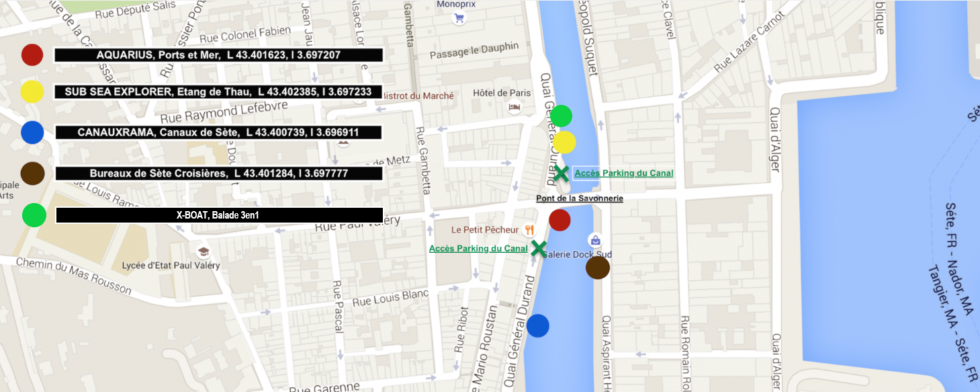Select the Bureaux de Sète Croisières legend label
The image size is (980, 392).
219,173
